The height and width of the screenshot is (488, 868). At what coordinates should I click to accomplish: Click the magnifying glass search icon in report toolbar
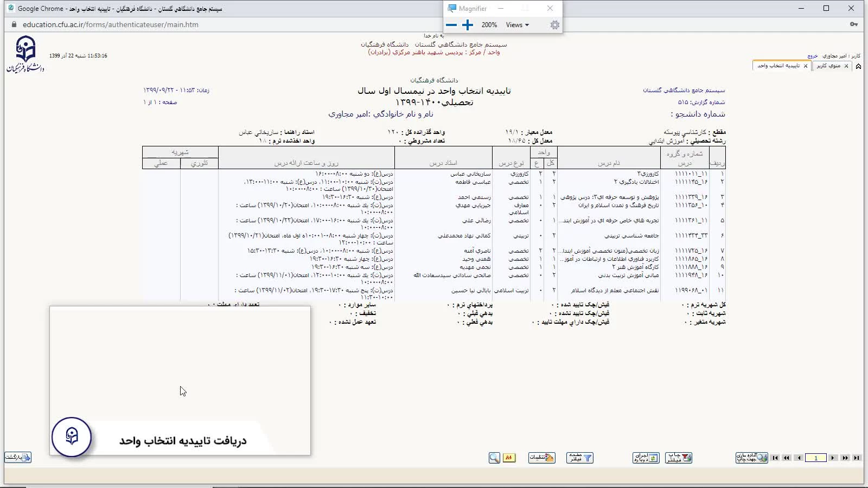coord(494,458)
